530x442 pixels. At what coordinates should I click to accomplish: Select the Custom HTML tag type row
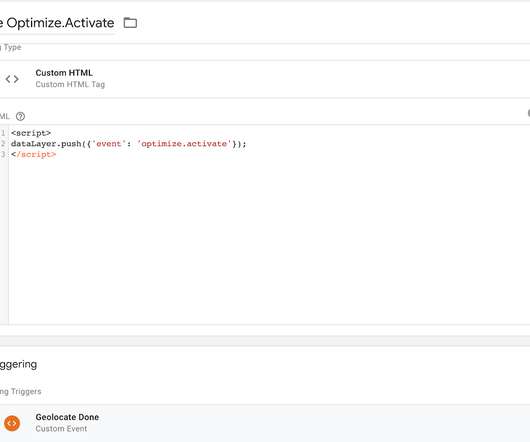tap(265, 79)
